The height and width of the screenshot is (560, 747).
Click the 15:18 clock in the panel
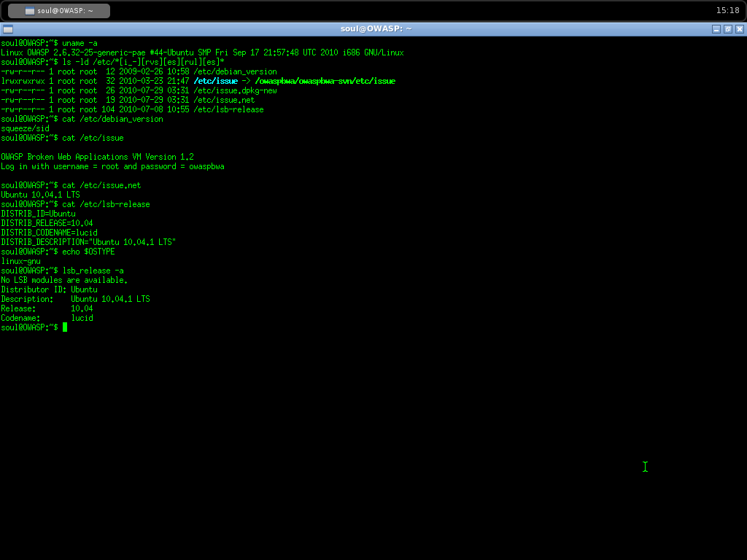click(727, 10)
